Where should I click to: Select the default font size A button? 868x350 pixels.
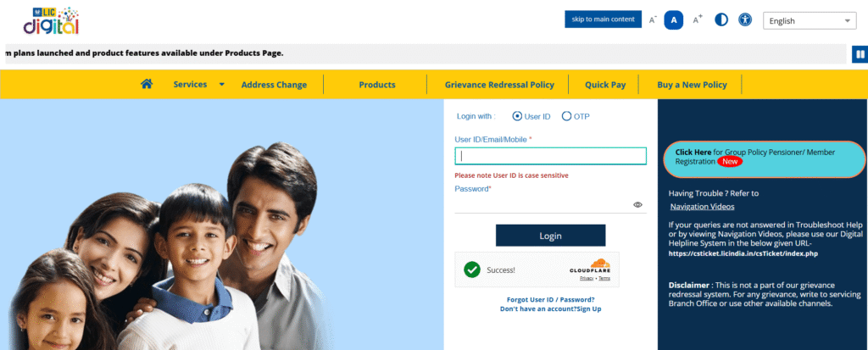click(674, 20)
